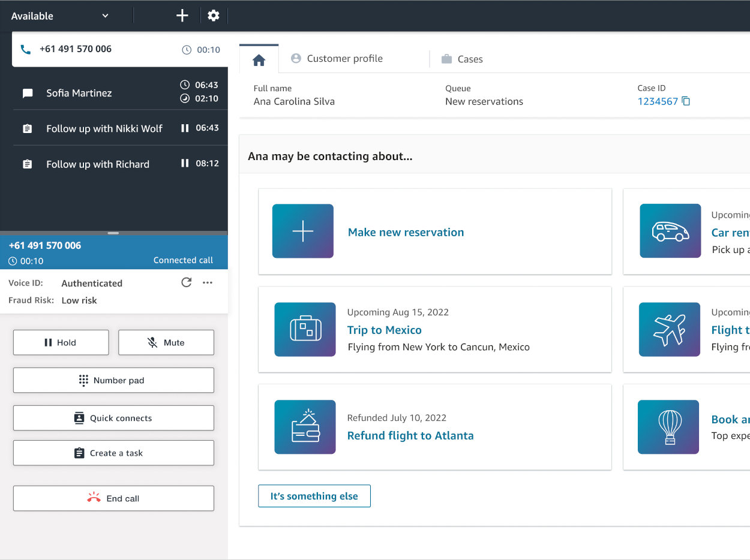Select the Sofia Martinez chat contact
The height and width of the screenshot is (560, 750).
79,93
